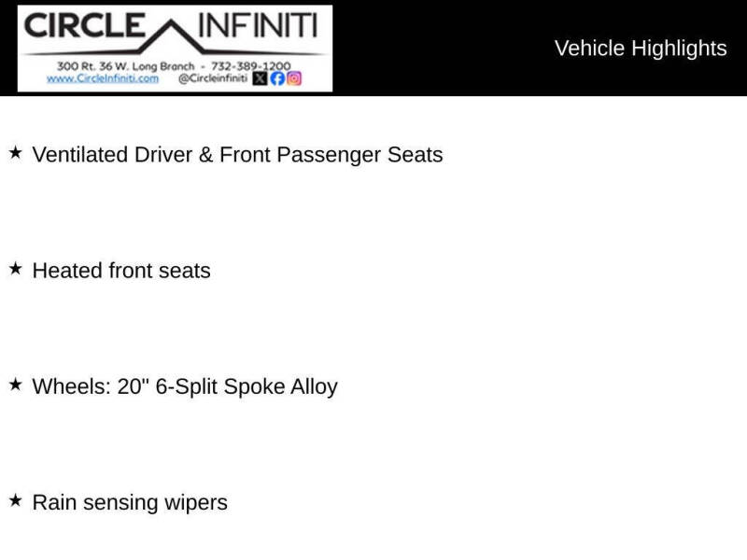Viewport: 747px width, 560px height.
Task: Click the Vehicle Highlights heading
Action: pos(641,49)
